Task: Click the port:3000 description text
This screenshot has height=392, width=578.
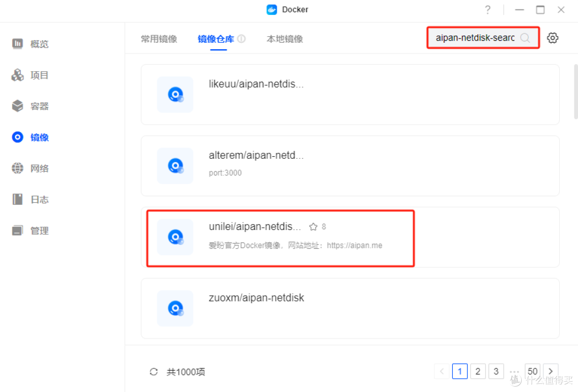Action: (225, 173)
